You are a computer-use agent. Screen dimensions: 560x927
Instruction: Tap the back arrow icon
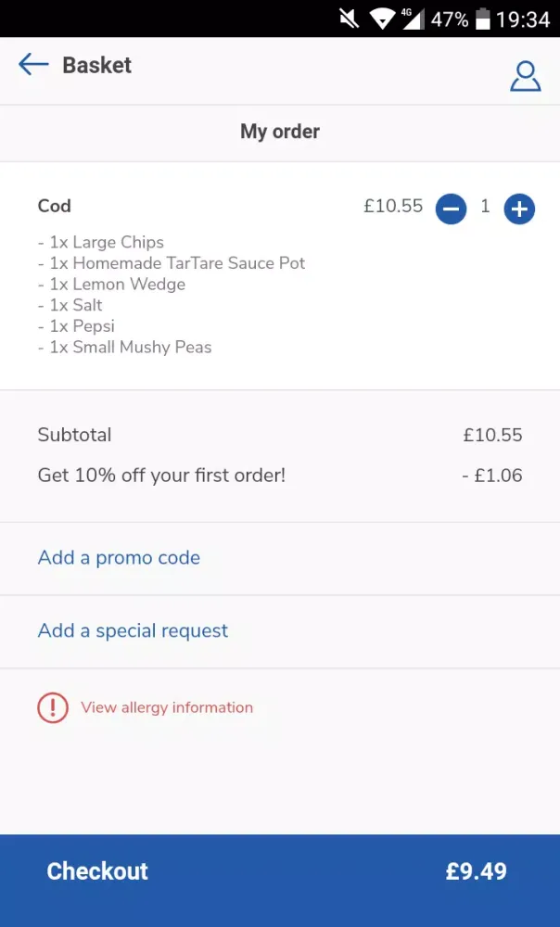pos(33,65)
